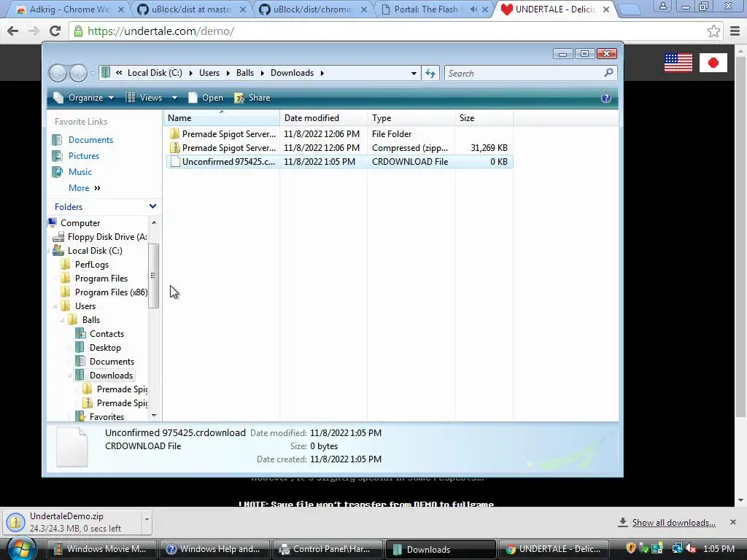Switch to Windows Movie Maker taskbar button
Image resolution: width=747 pixels, height=560 pixels.
pyautogui.click(x=101, y=549)
